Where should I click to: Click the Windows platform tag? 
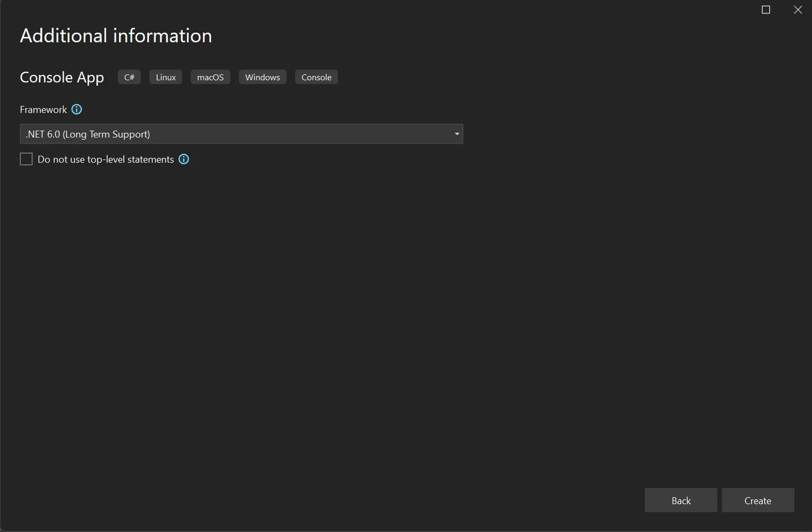point(262,77)
